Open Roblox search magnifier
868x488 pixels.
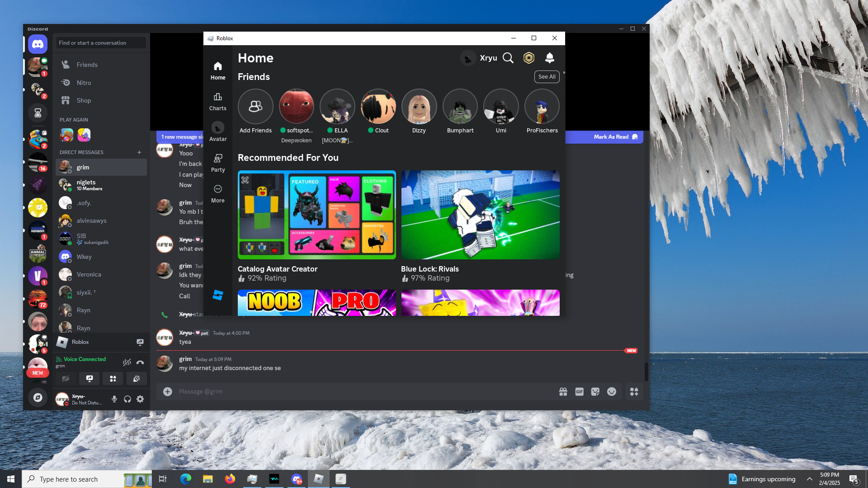(x=508, y=58)
